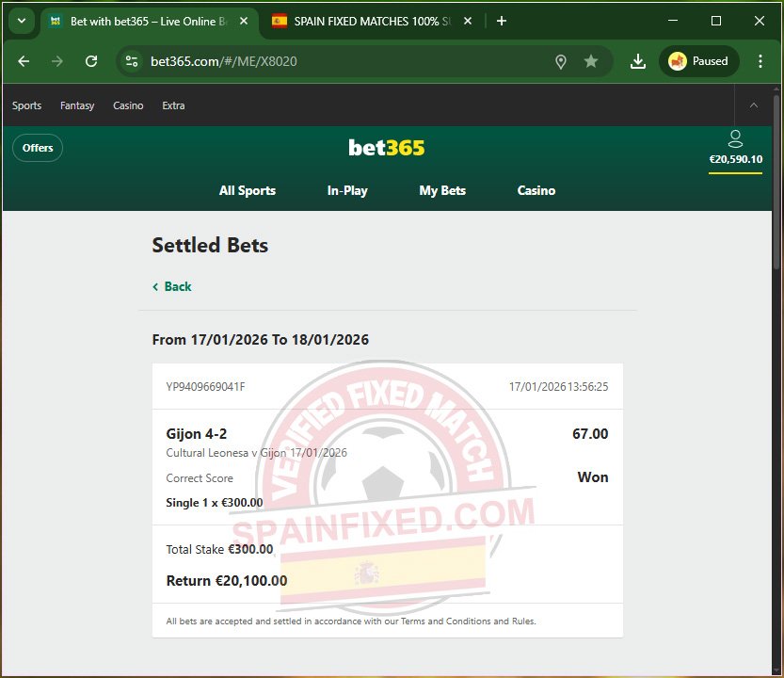
Task: Expand the tab search dropdown arrow
Action: (x=22, y=21)
